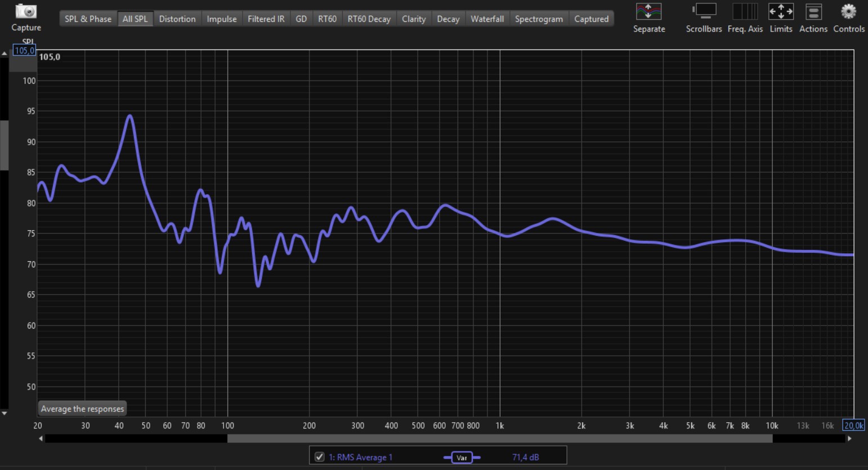Open the Actions menu icon
This screenshot has height=470, width=868.
pos(813,12)
